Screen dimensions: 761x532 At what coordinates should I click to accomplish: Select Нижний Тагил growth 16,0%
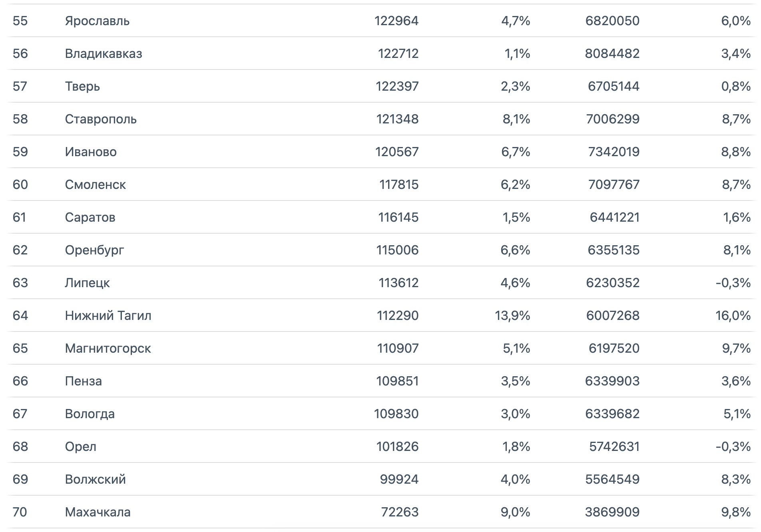[733, 316]
